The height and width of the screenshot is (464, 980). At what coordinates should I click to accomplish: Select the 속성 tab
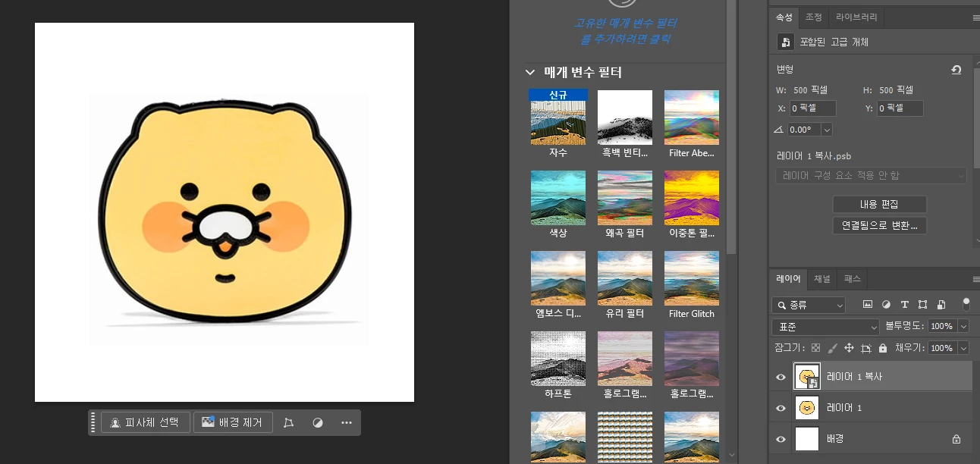click(784, 17)
